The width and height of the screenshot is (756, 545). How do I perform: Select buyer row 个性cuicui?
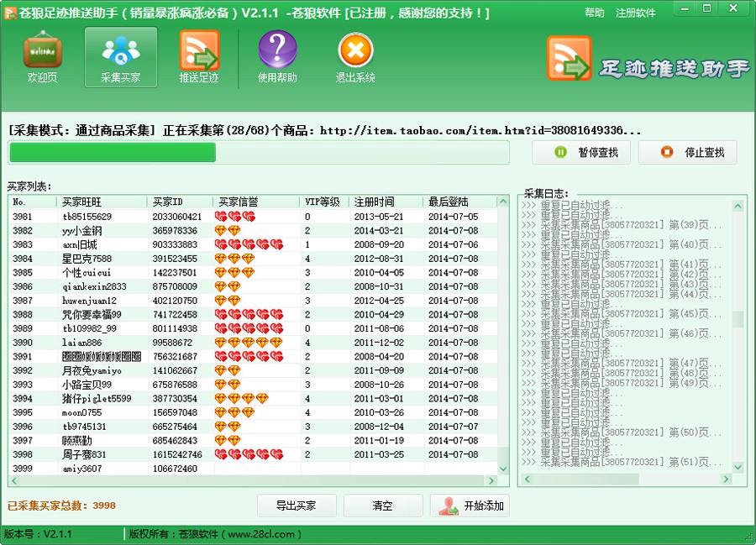click(253, 273)
